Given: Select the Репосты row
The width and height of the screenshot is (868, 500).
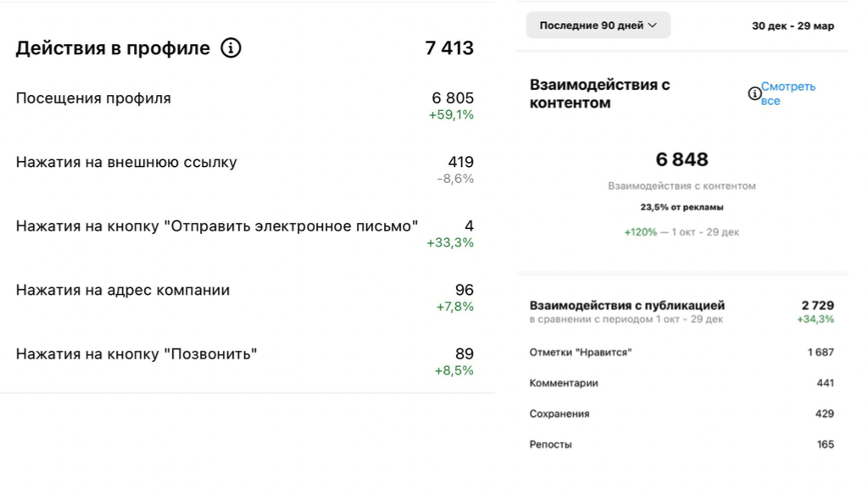Looking at the screenshot, I should [x=682, y=444].
